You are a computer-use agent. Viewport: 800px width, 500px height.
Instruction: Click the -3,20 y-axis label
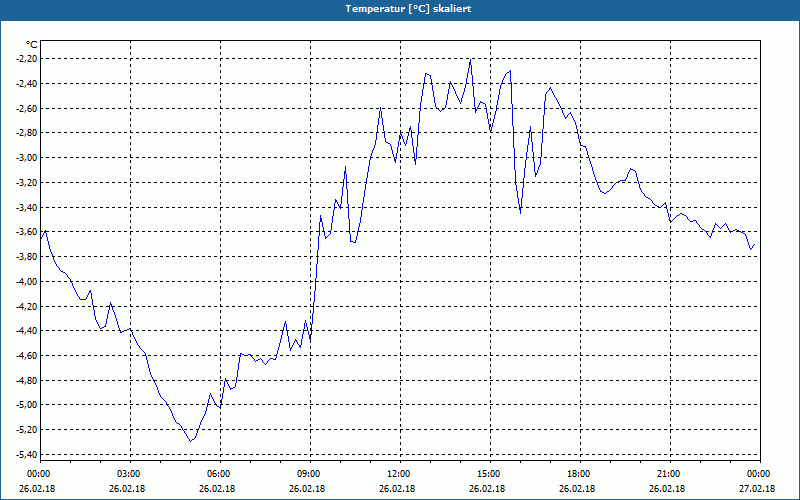(x=27, y=183)
